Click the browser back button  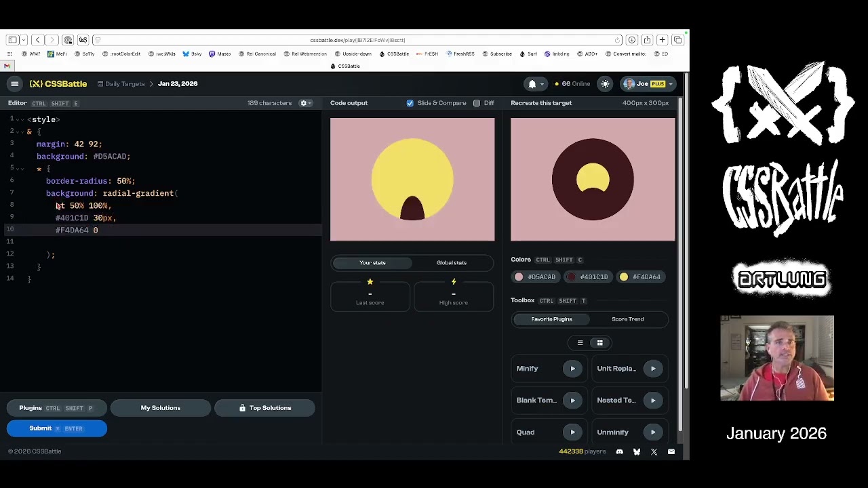(38, 40)
